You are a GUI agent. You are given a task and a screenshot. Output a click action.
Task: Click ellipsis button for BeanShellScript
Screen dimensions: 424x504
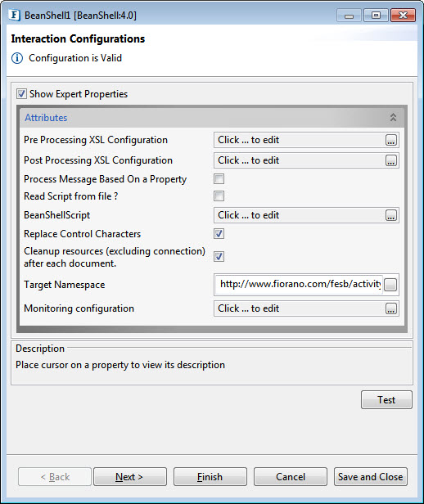click(x=391, y=215)
